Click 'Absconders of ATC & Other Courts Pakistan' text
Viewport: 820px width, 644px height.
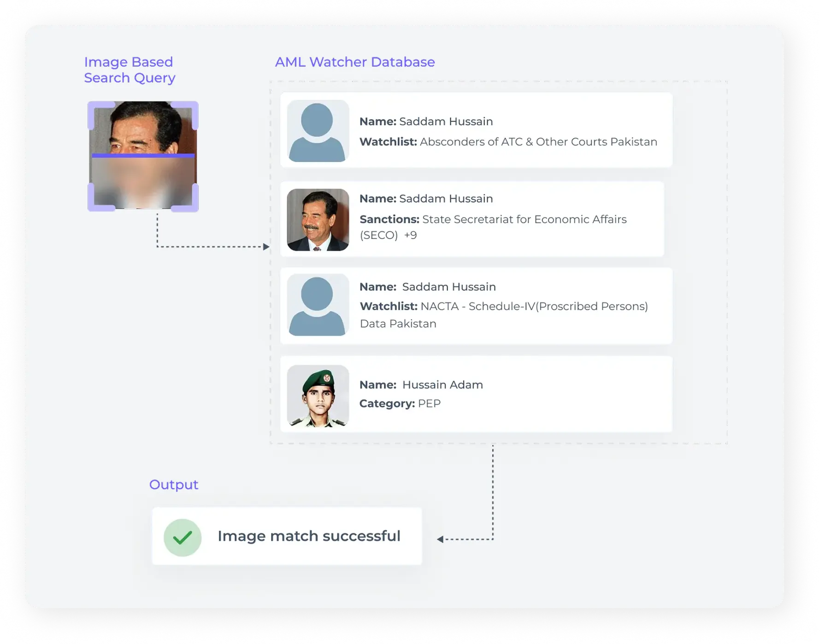[x=538, y=142]
